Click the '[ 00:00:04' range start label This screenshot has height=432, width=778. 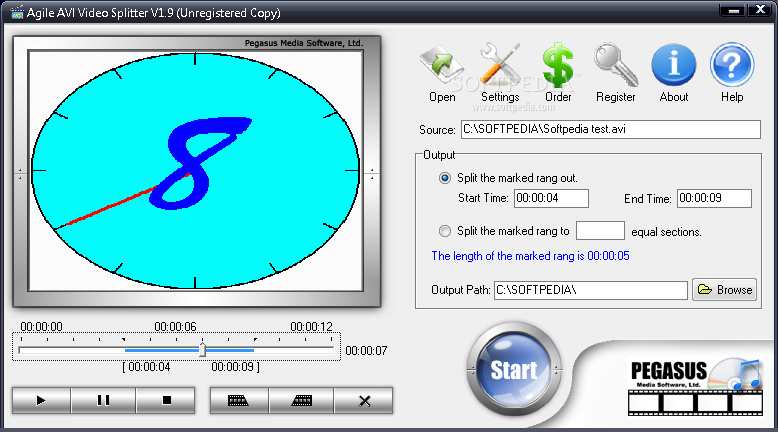[x=146, y=367]
